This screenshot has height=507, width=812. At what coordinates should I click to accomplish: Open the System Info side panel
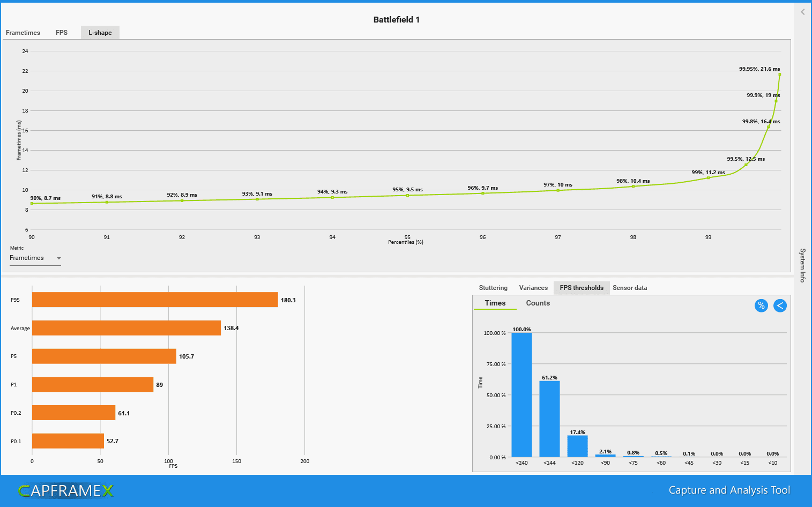802,265
